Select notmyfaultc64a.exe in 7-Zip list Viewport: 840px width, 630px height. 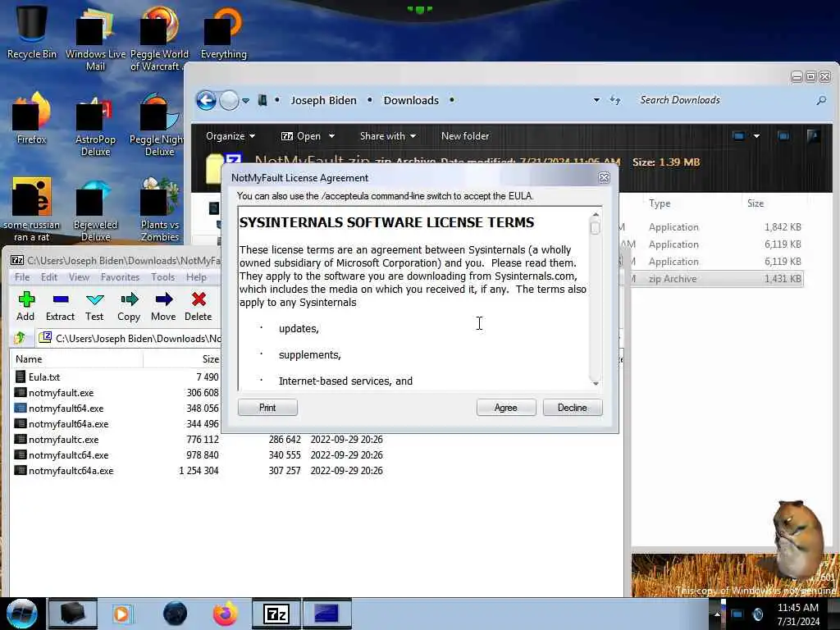pyautogui.click(x=71, y=471)
